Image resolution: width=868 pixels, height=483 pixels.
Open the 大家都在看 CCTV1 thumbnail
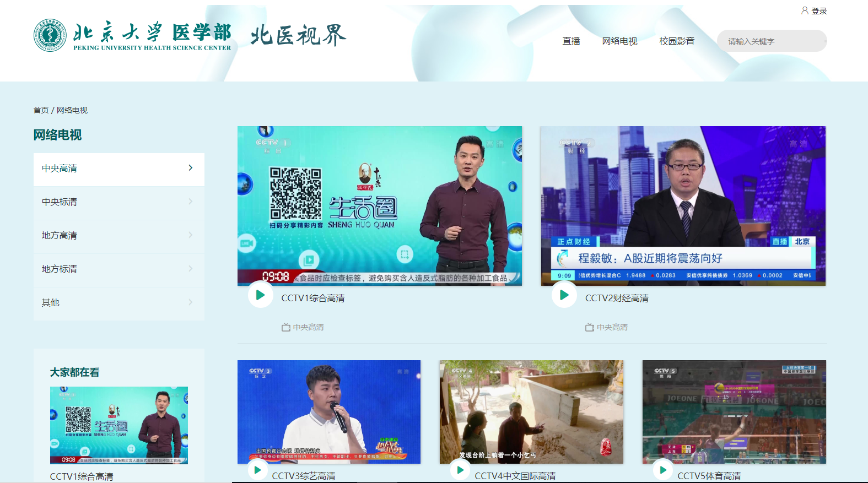(119, 425)
